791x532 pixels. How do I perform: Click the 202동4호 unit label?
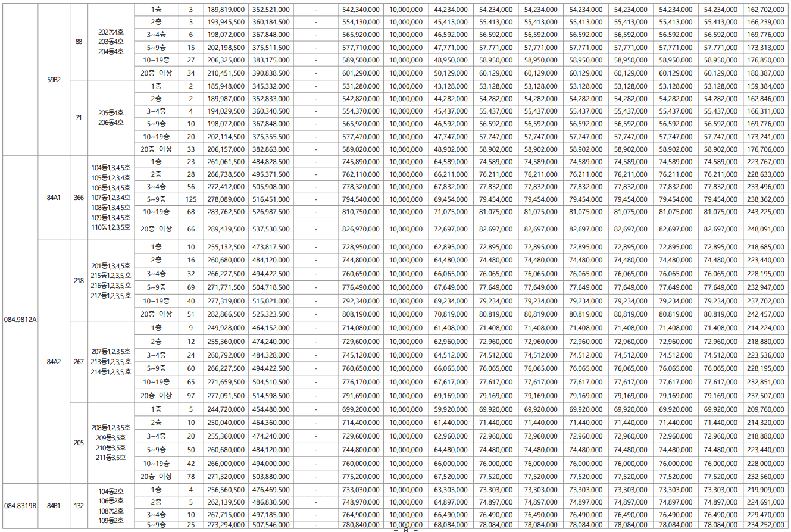pyautogui.click(x=111, y=32)
